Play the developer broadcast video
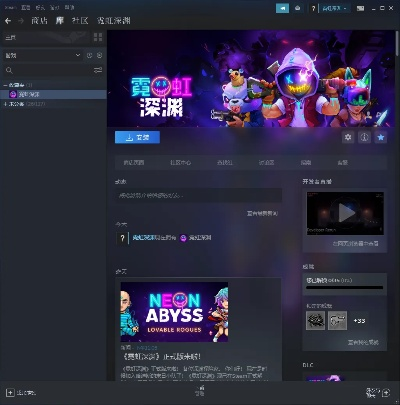The image size is (400, 405). click(x=345, y=213)
